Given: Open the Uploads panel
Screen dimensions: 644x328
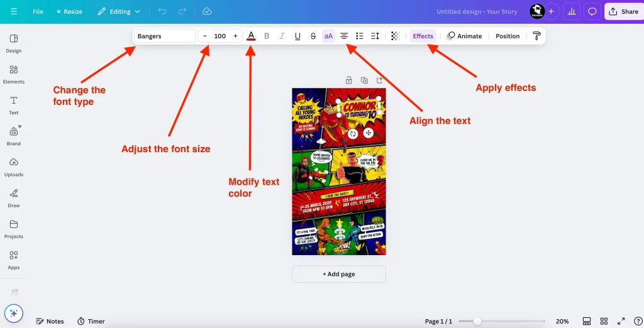Looking at the screenshot, I should [14, 167].
